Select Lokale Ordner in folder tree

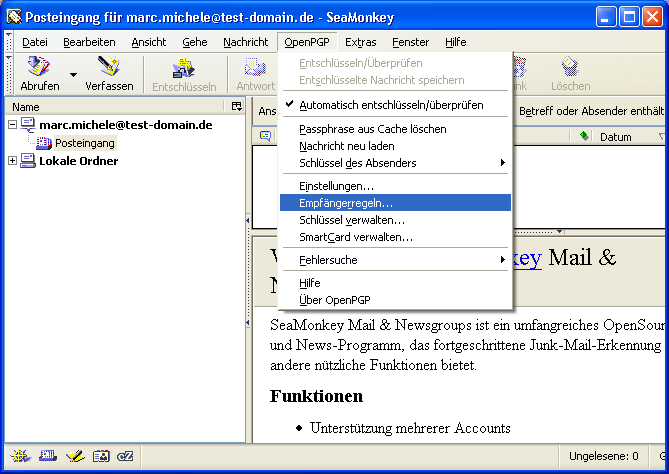79,161
